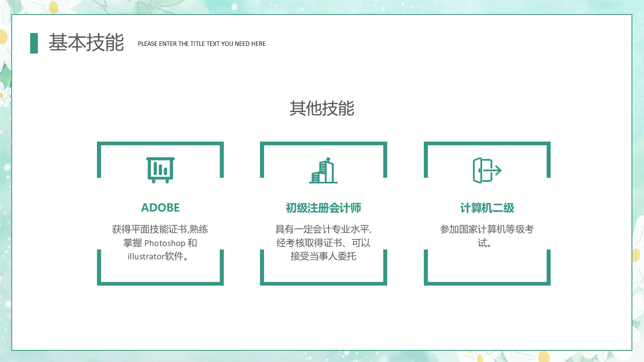Click the green vertical accent bar beside the title
This screenshot has height=362, width=644.
point(34,43)
